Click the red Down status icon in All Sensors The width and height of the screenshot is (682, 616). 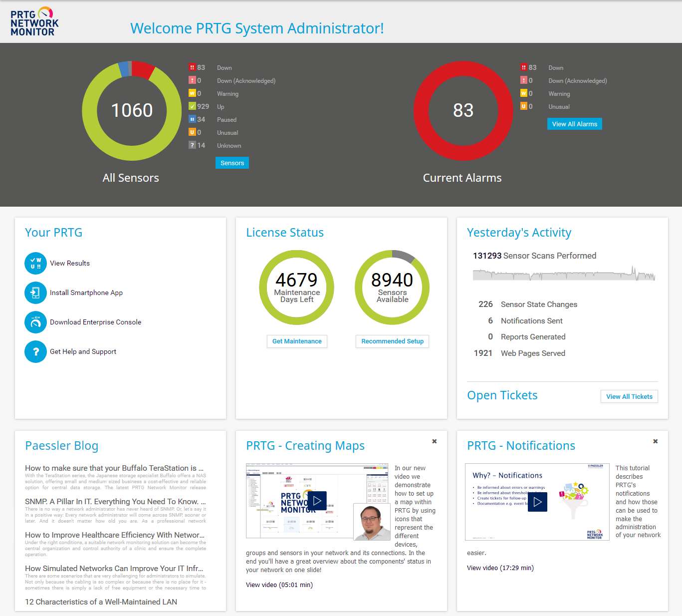point(192,67)
